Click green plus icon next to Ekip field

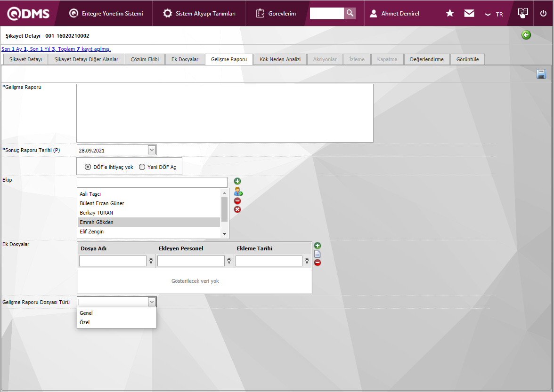pyautogui.click(x=237, y=181)
